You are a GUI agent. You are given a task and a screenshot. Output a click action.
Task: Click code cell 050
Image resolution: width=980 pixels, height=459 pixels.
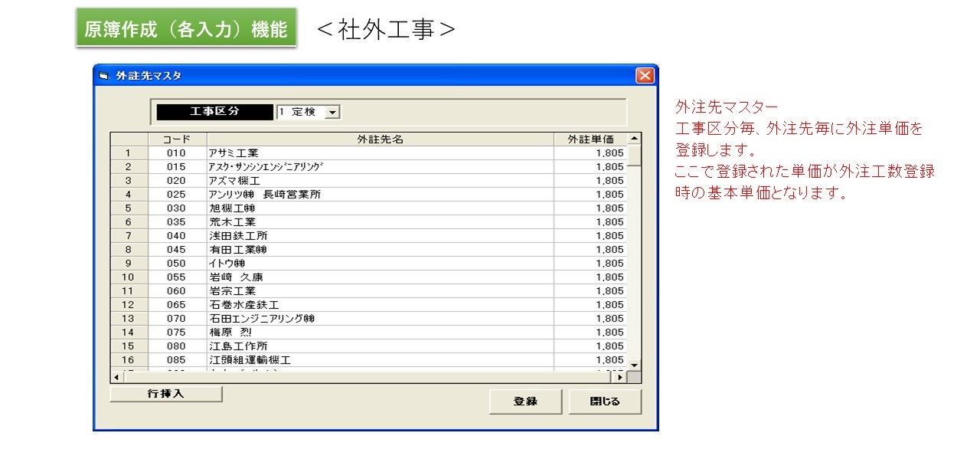point(177,264)
